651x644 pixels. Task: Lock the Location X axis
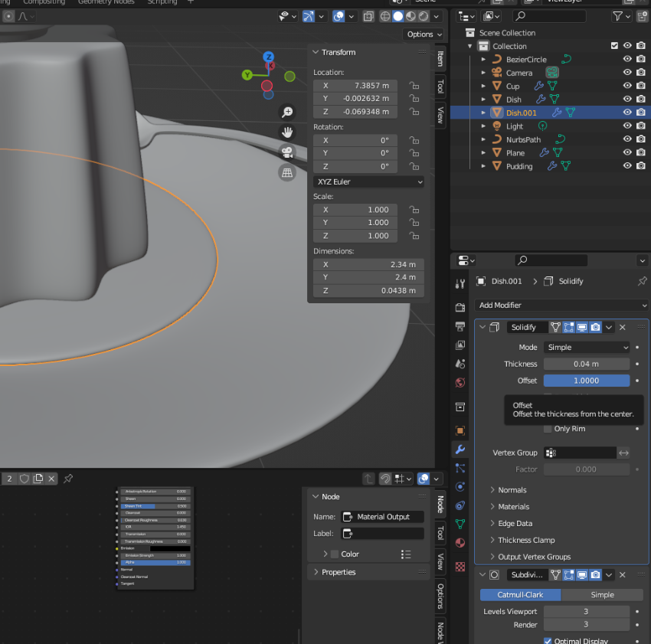(x=414, y=86)
